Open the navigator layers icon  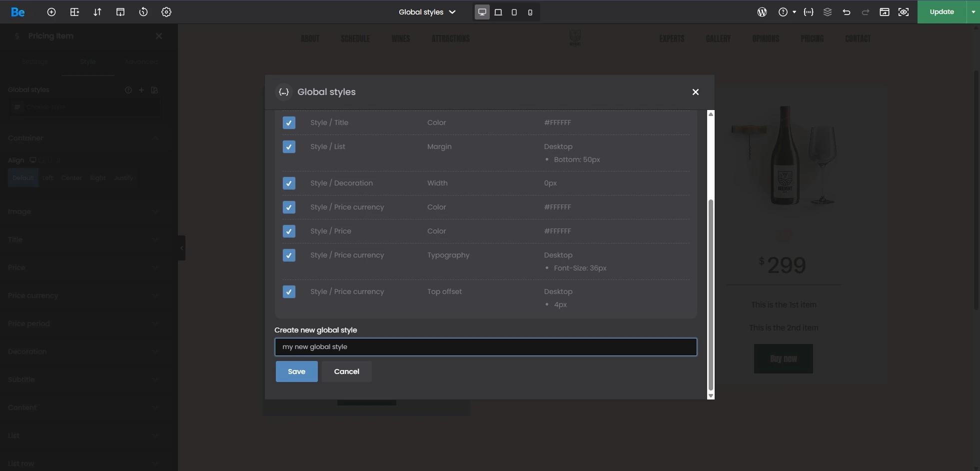coord(827,12)
